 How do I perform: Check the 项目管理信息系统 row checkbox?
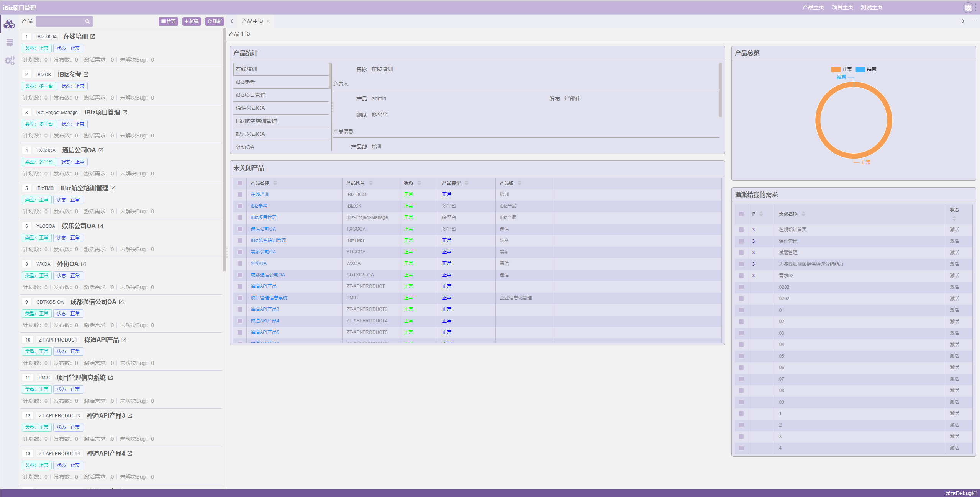click(x=240, y=298)
